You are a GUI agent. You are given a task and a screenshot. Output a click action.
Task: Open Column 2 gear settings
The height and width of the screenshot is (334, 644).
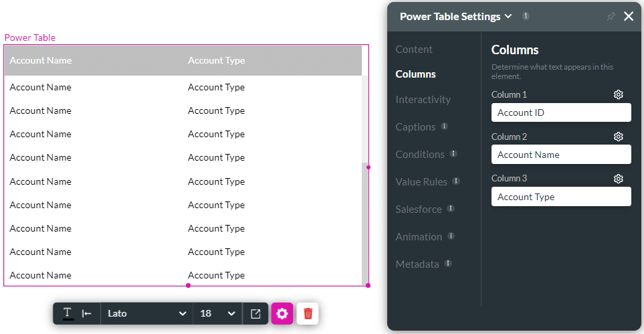click(x=619, y=137)
